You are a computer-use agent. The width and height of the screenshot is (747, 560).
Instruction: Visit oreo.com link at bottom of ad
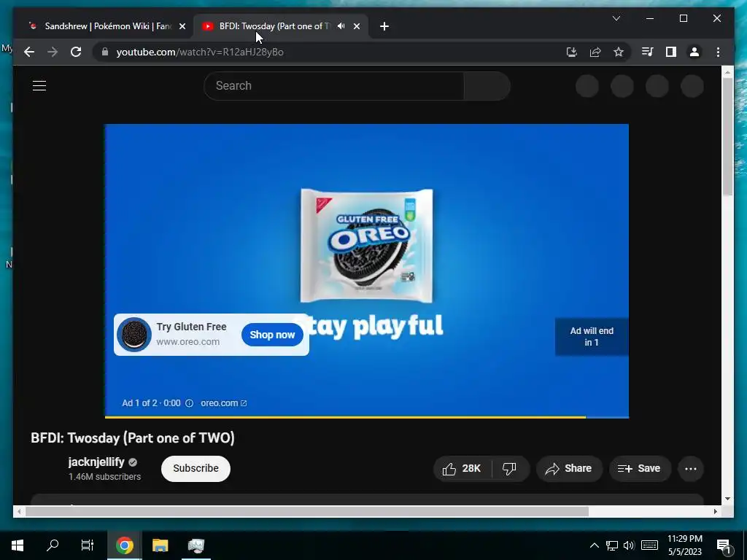click(x=223, y=402)
